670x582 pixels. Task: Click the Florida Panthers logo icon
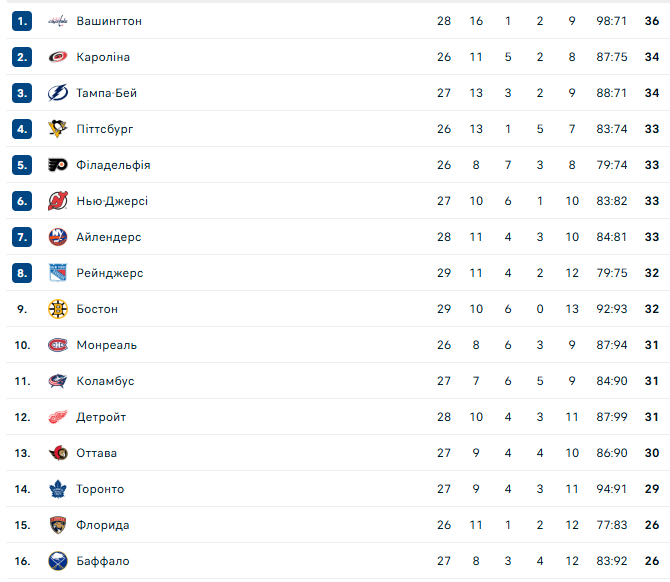click(x=58, y=525)
